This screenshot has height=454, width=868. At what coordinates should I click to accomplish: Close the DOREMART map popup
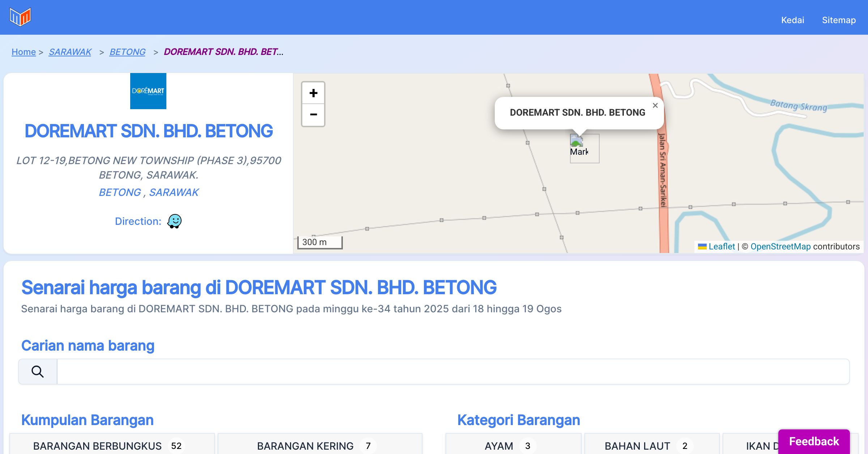pyautogui.click(x=655, y=106)
